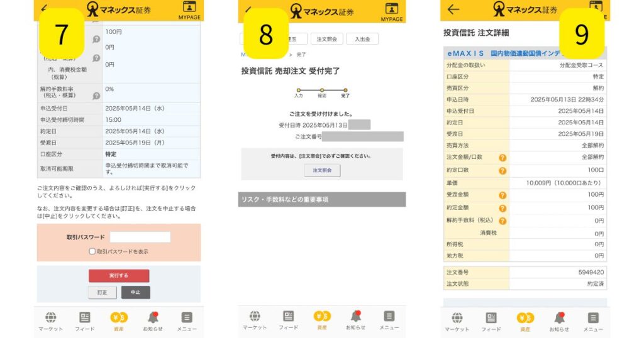Check the 取引パスワードを表示 checkbox
Screen dimensions: 644x338
tap(92, 251)
